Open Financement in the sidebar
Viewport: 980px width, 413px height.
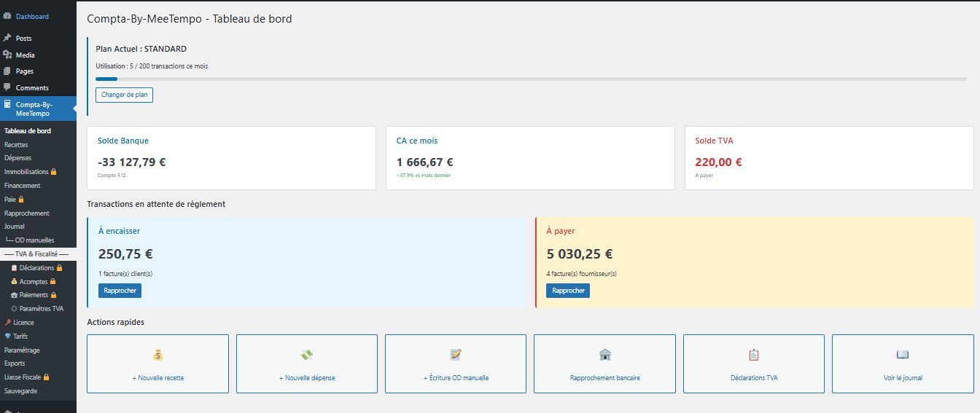tap(23, 186)
